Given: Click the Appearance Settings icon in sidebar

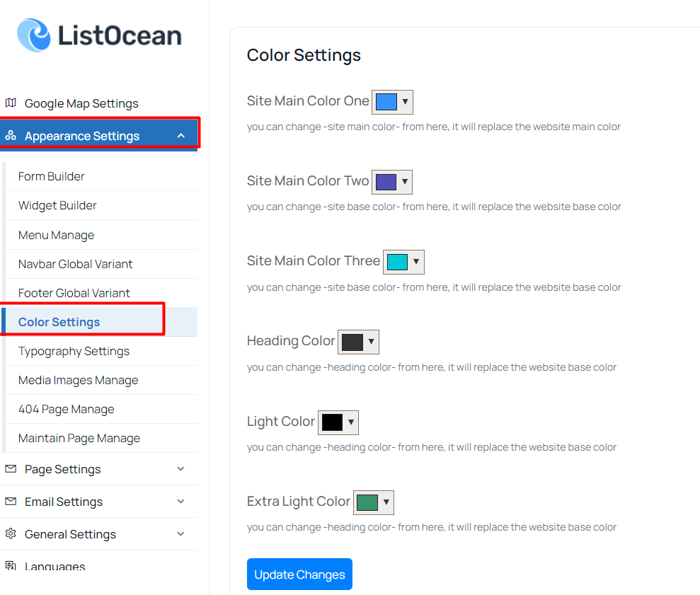Looking at the screenshot, I should click(x=11, y=135).
